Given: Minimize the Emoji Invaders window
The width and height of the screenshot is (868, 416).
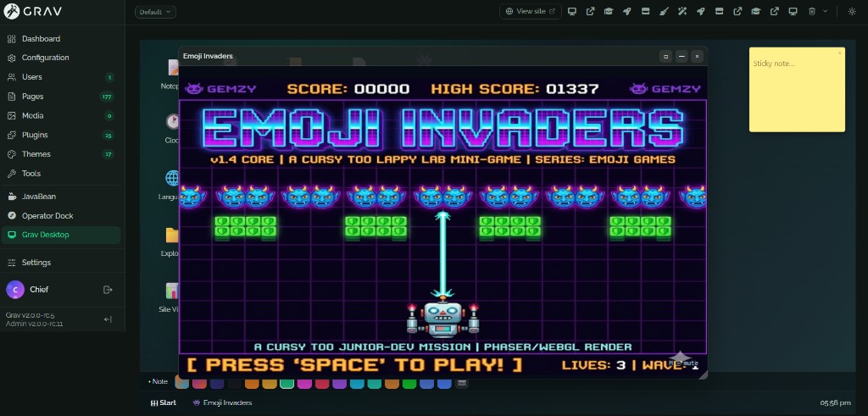Looking at the screenshot, I should pyautogui.click(x=682, y=56).
